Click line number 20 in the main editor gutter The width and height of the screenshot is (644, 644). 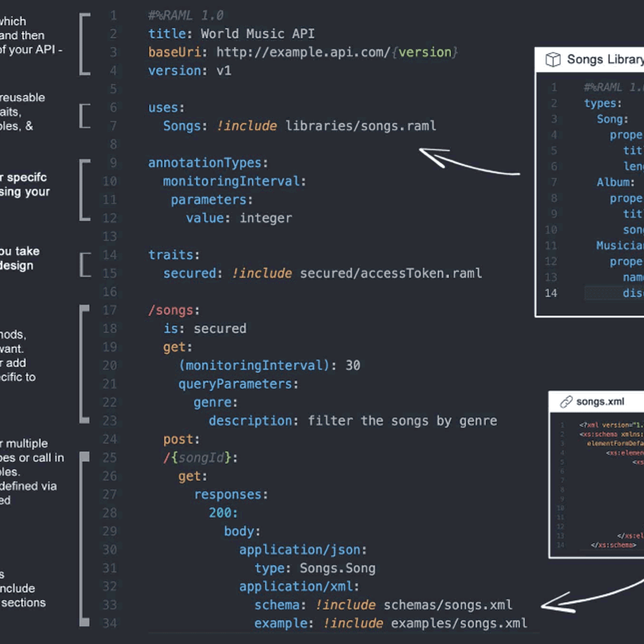tap(109, 365)
